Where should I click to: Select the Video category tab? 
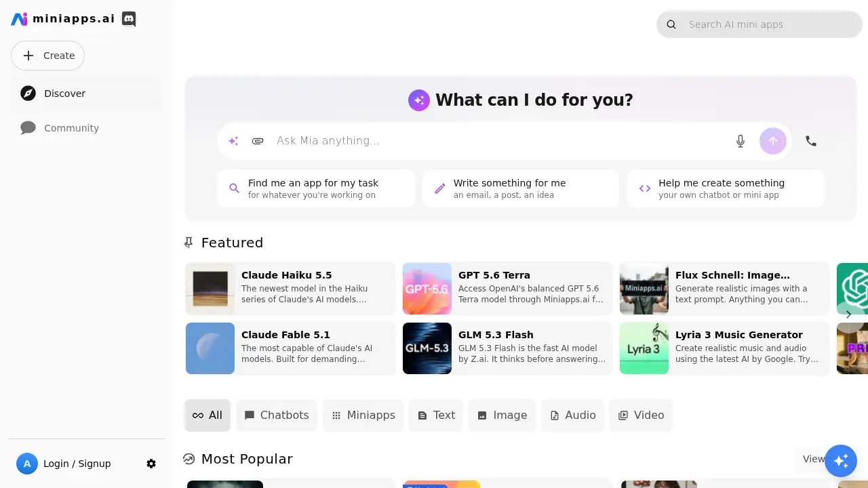pyautogui.click(x=642, y=415)
